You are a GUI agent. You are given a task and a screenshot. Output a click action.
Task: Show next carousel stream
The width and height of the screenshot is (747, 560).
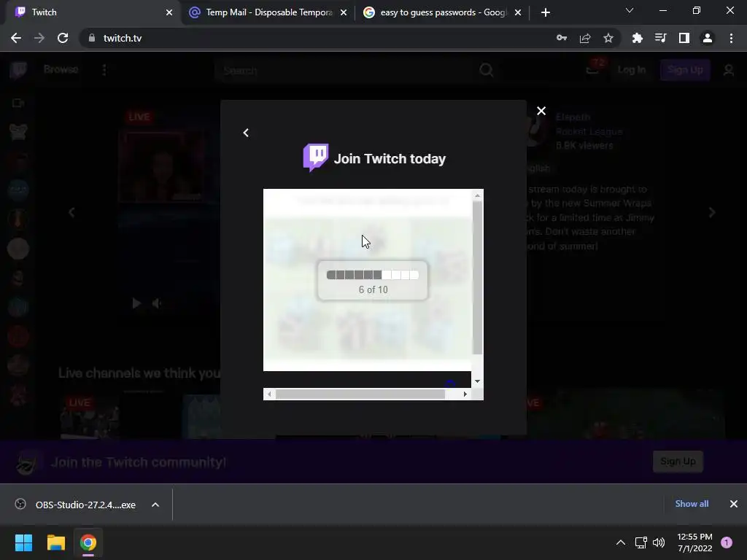click(x=712, y=212)
